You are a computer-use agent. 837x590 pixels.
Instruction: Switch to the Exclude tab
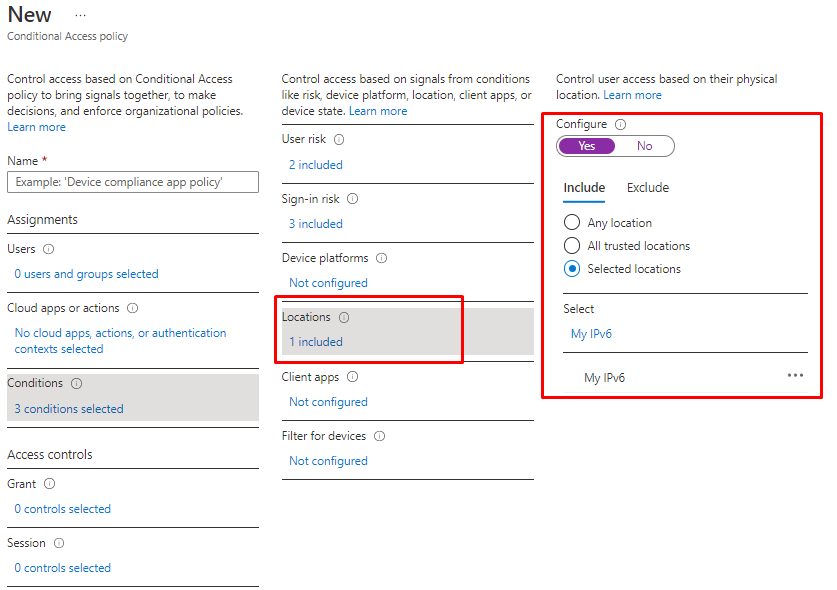(x=647, y=188)
